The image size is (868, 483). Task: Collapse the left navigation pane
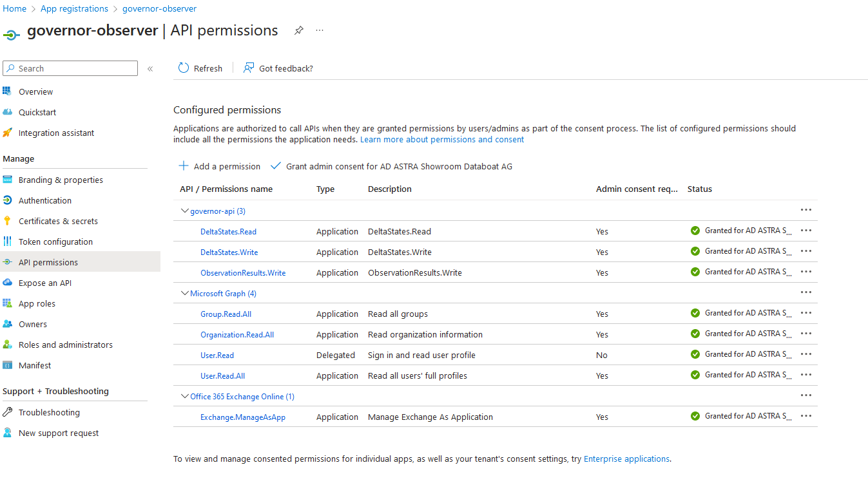(150, 68)
